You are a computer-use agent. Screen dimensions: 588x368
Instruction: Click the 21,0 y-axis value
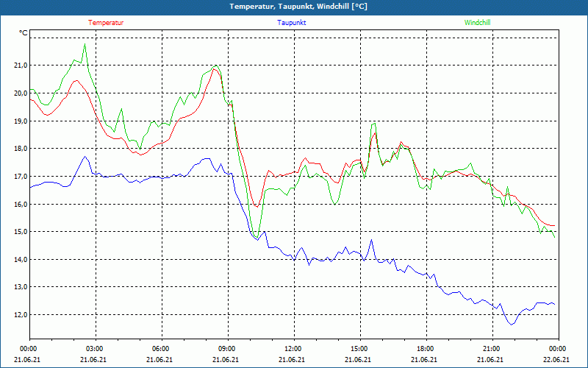tap(21, 66)
